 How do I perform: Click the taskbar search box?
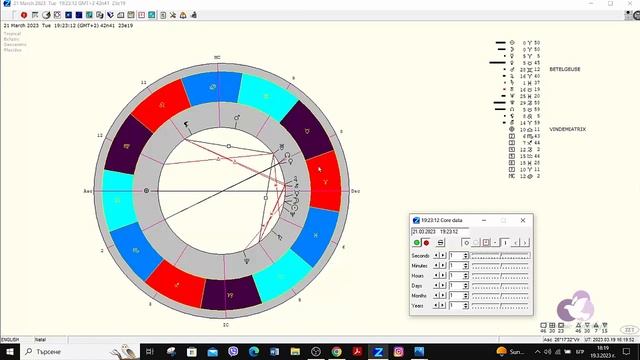pos(80,351)
